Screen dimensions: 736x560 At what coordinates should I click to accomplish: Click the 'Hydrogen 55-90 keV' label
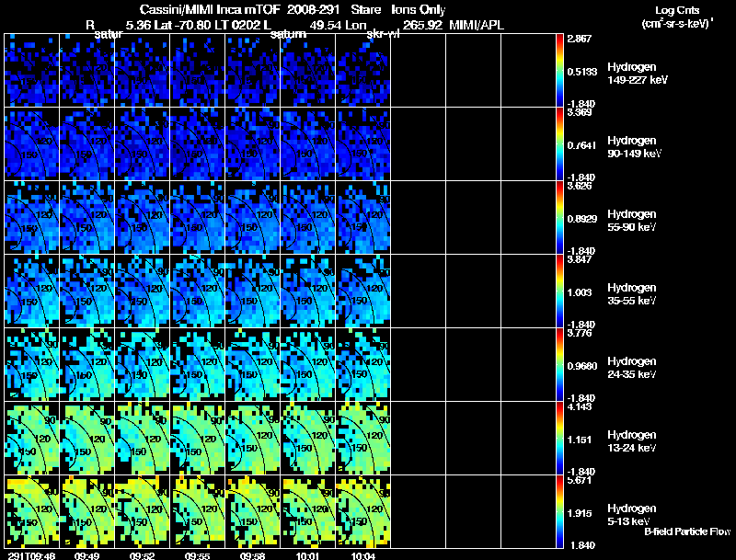[x=632, y=221]
